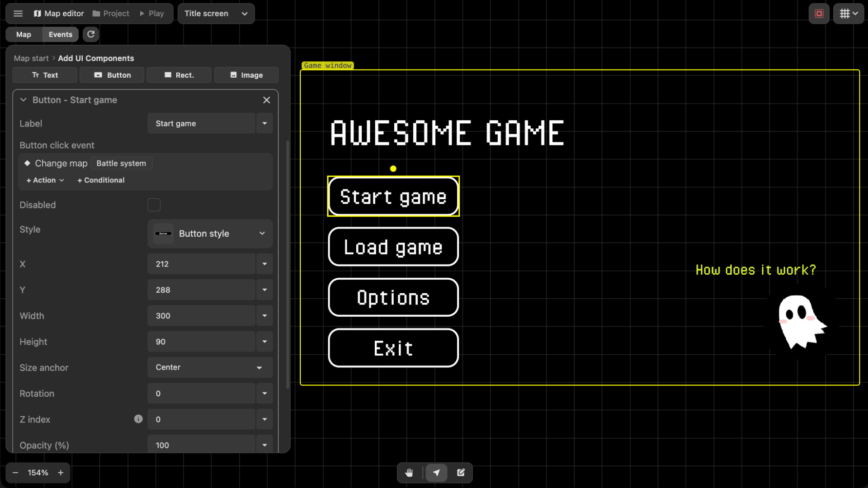
Task: Close the Button - Start game panel
Action: (x=267, y=100)
